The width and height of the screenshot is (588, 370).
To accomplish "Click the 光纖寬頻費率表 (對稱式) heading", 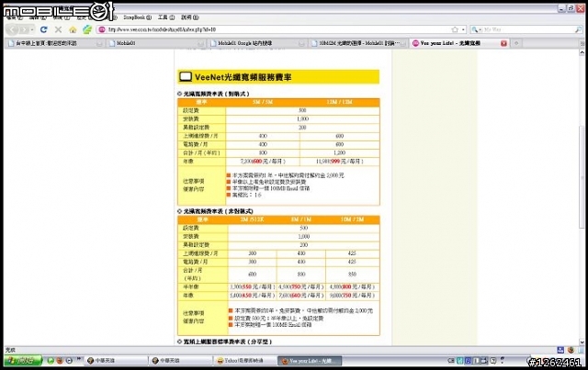I will [x=216, y=94].
